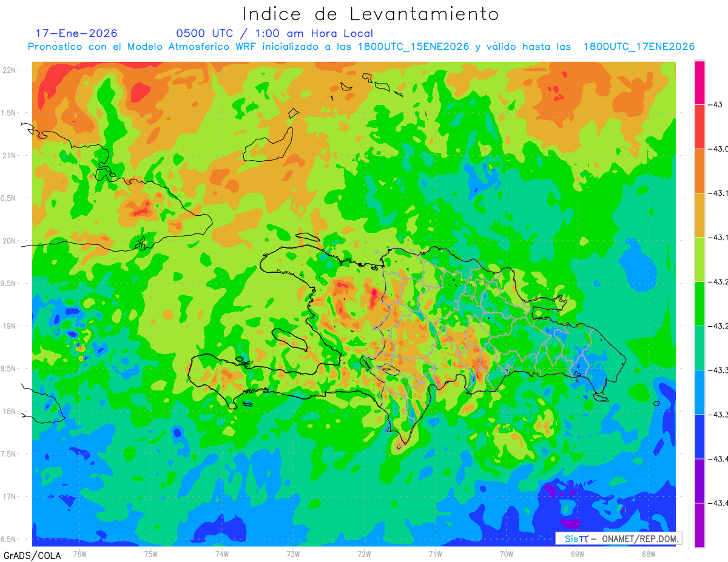Click the '19N' latitude axis label
The height and width of the screenshot is (562, 728).
pos(9,326)
